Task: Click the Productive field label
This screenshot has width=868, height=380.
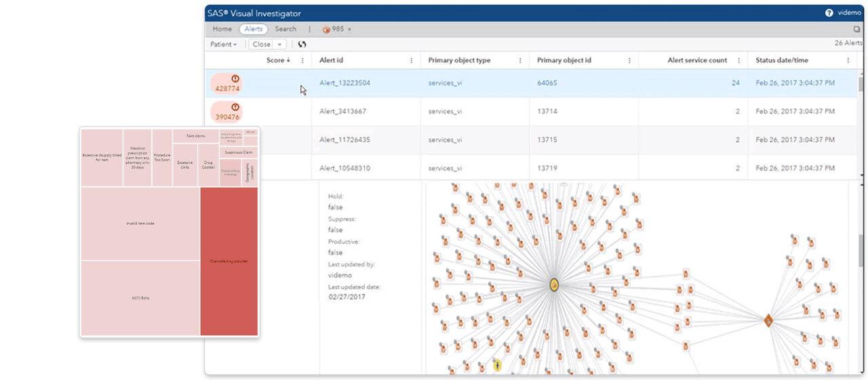Action: coord(344,241)
